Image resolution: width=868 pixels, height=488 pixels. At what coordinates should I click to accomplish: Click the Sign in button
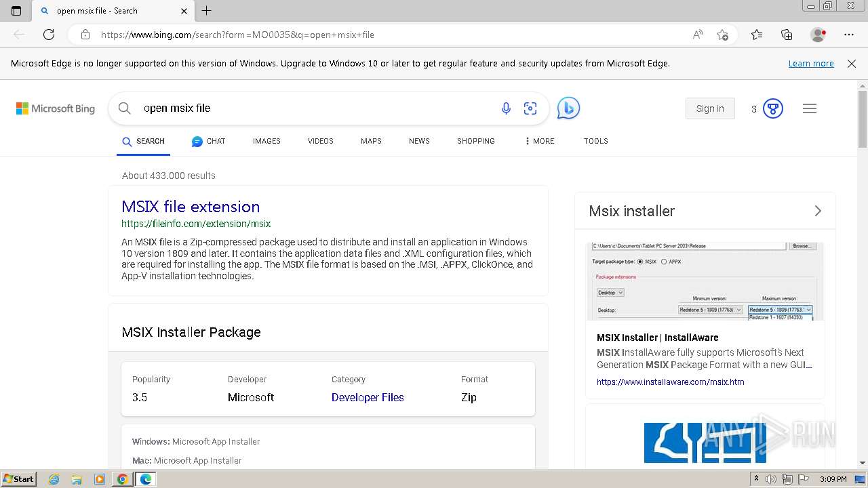click(710, 108)
